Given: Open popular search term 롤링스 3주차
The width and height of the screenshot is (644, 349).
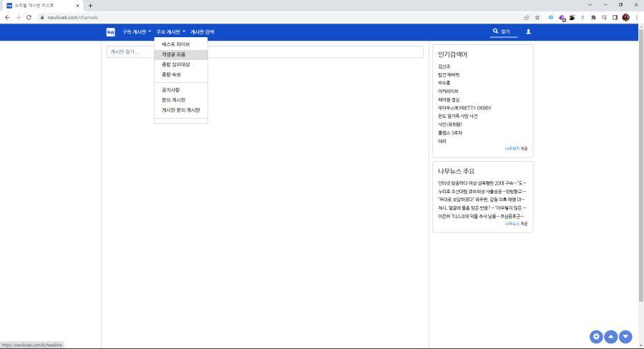Looking at the screenshot, I should (x=450, y=133).
